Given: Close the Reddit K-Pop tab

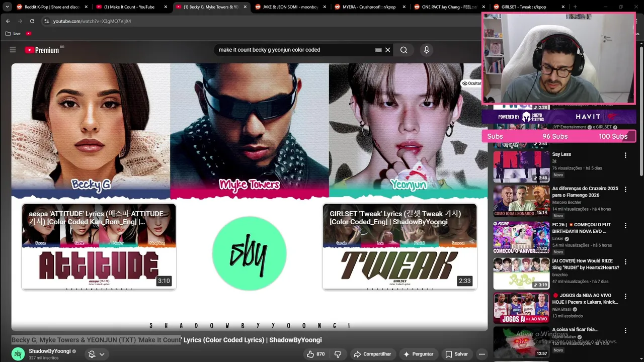Looking at the screenshot, I should 86,7.
